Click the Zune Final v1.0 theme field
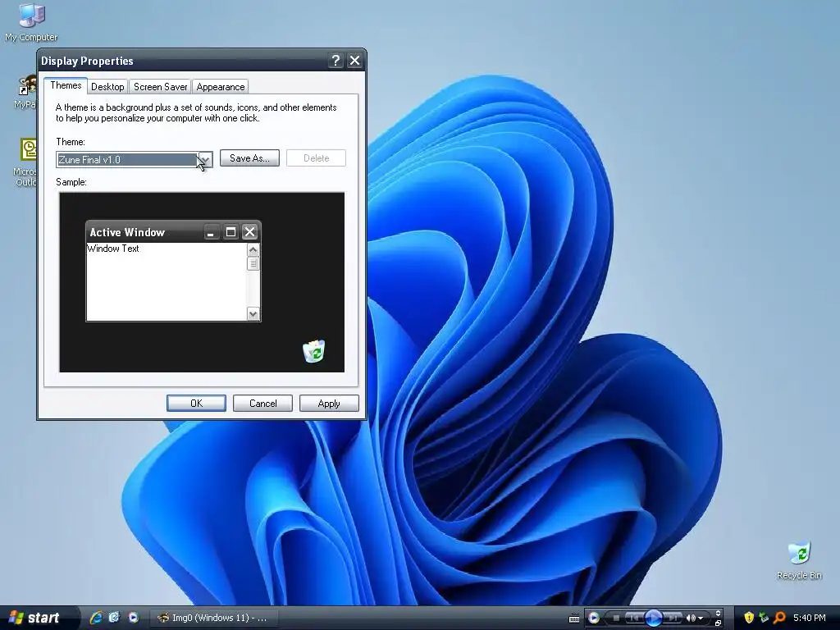The image size is (840, 630). [127, 160]
